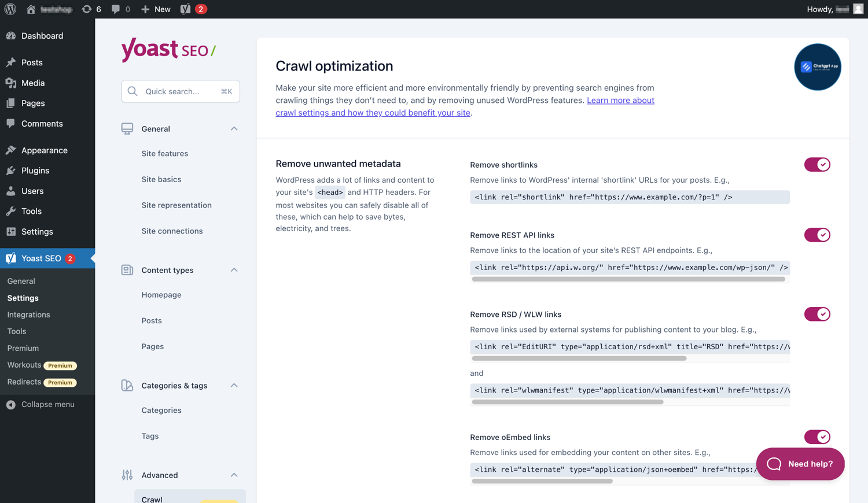The height and width of the screenshot is (503, 868).
Task: Toggle Remove REST API links switch
Action: click(817, 235)
